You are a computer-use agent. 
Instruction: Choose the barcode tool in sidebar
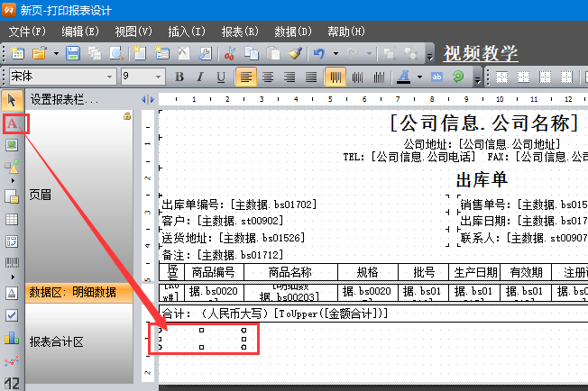point(13,264)
